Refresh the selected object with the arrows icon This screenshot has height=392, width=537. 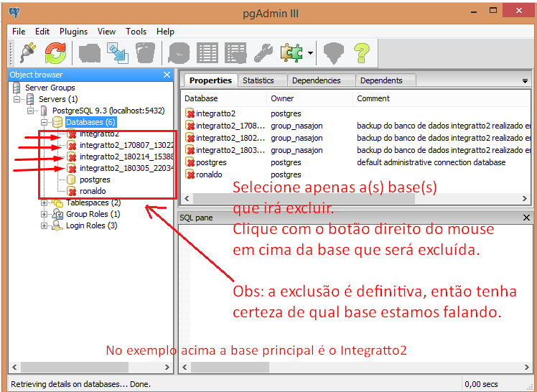pos(55,52)
